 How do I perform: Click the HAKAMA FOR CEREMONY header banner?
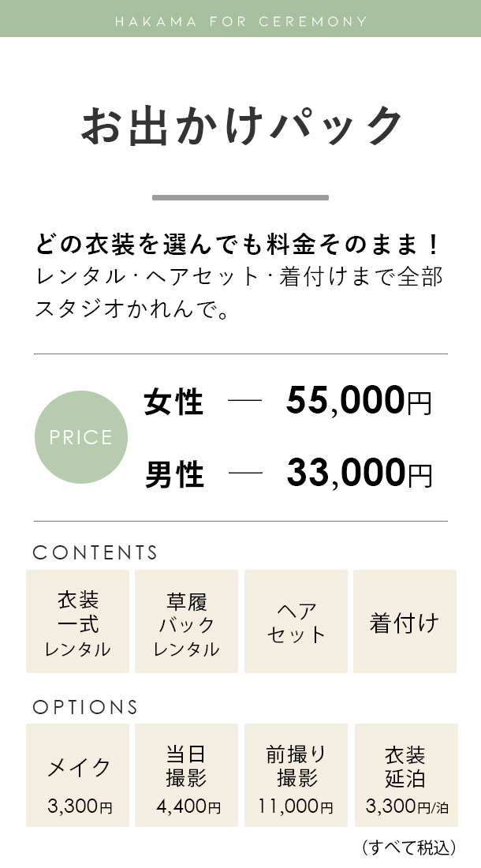240,19
